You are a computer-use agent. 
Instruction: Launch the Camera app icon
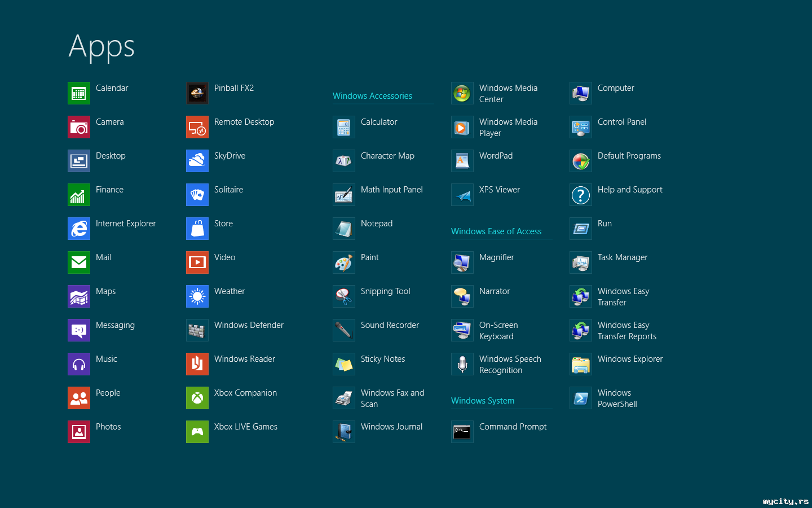[79, 127]
